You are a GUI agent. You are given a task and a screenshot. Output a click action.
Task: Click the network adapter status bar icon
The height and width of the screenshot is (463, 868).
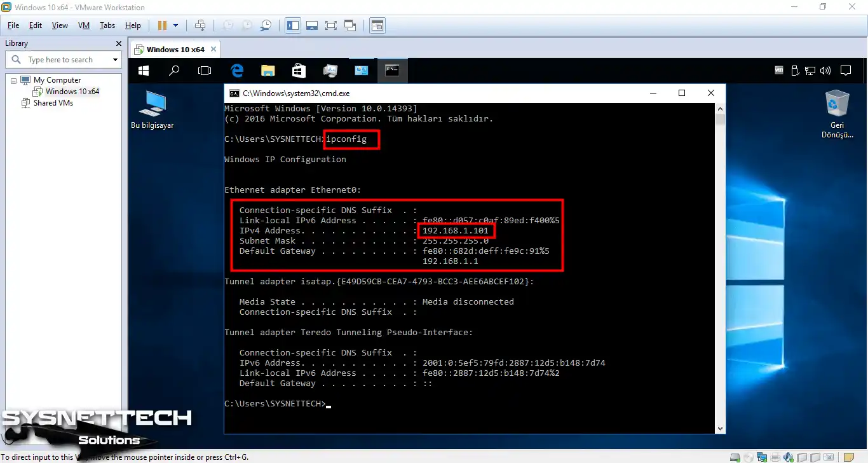coord(762,457)
